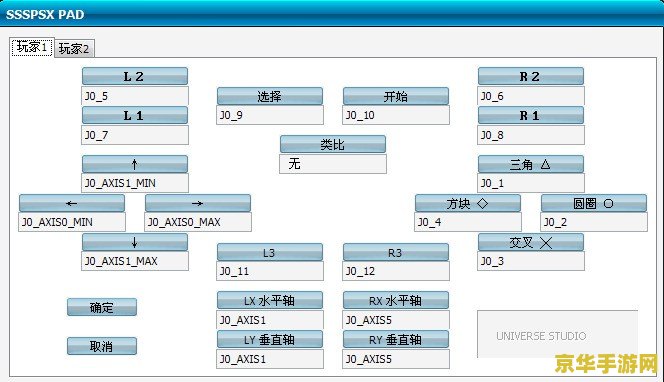Click the SSSPSX PAD window title
664x382 pixels.
[45, 14]
